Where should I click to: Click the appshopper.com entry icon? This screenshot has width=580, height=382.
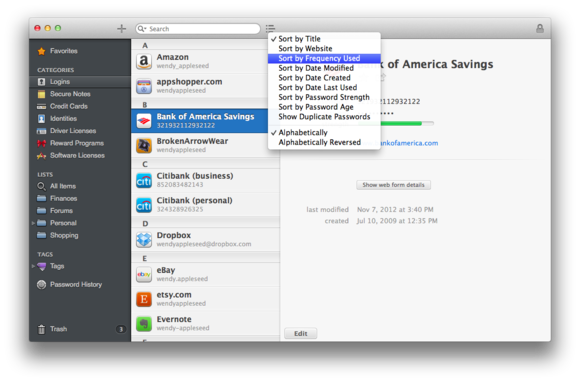point(144,86)
